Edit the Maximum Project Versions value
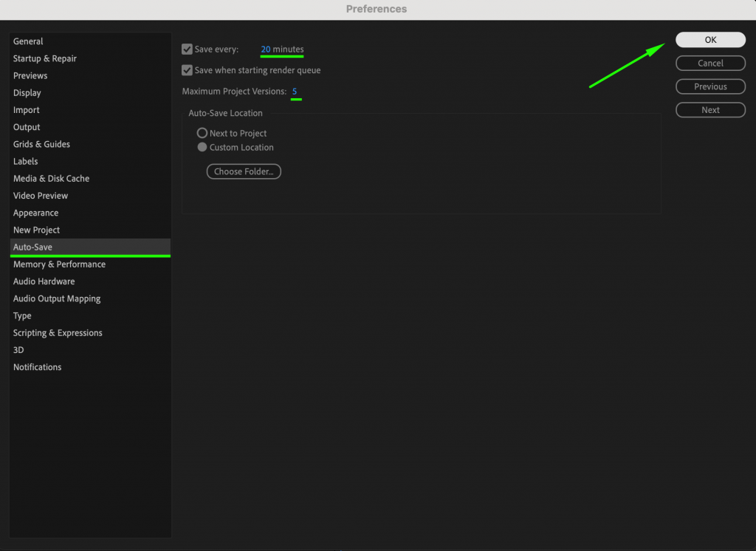 295,92
